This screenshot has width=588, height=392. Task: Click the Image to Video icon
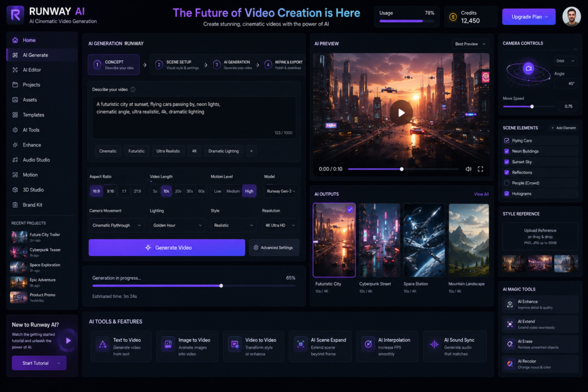click(x=168, y=344)
